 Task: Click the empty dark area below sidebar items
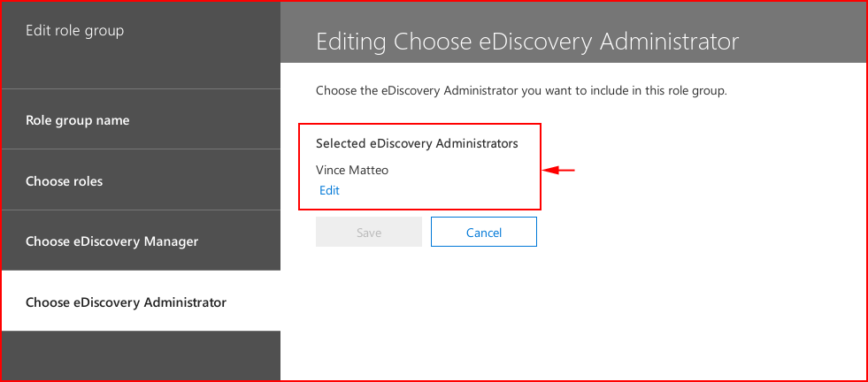(141, 355)
